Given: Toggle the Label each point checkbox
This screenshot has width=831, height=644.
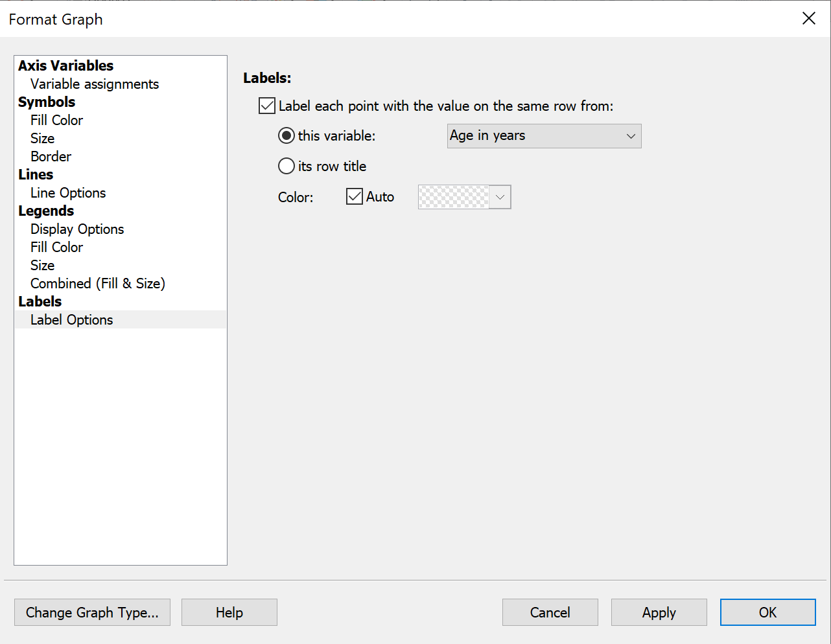Looking at the screenshot, I should tap(267, 106).
